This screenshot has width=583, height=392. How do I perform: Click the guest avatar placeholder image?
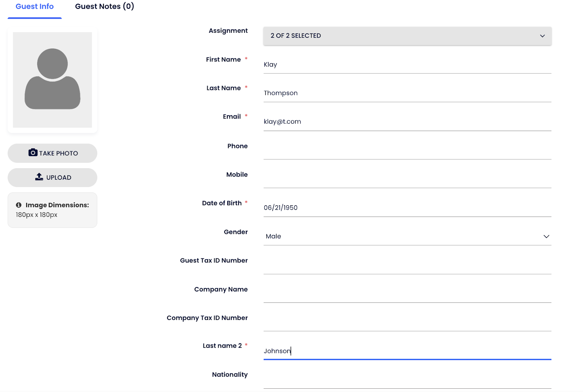pos(52,80)
